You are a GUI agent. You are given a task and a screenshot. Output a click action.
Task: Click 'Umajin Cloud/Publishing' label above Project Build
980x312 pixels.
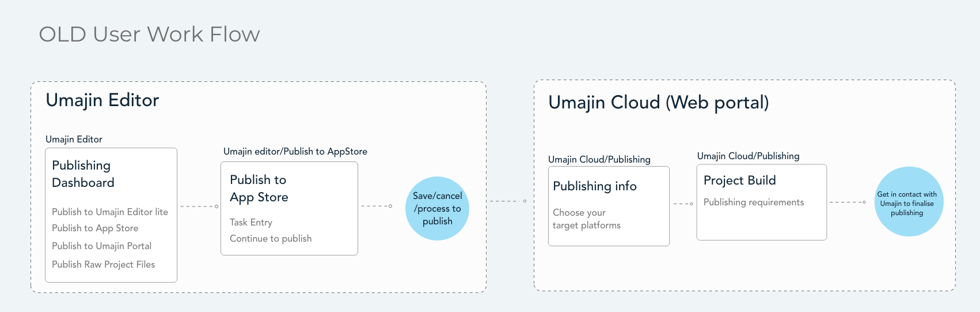pyautogui.click(x=749, y=156)
